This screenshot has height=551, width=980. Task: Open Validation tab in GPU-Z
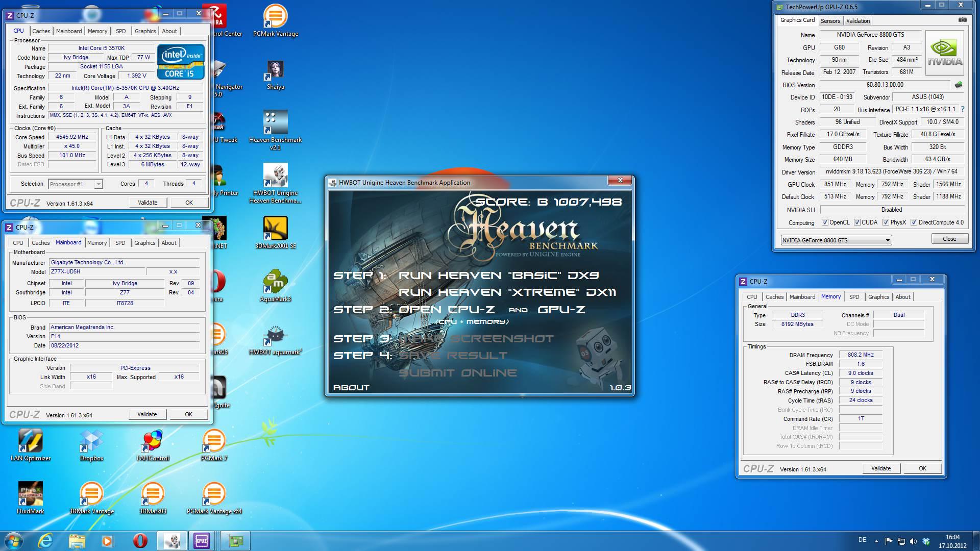858,21
